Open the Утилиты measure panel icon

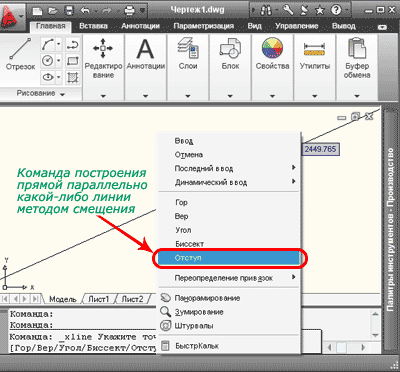[314, 49]
